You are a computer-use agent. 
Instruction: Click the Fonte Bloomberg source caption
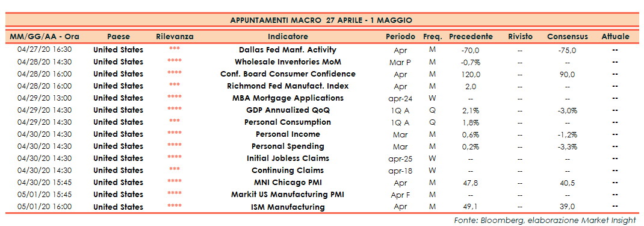point(546,220)
